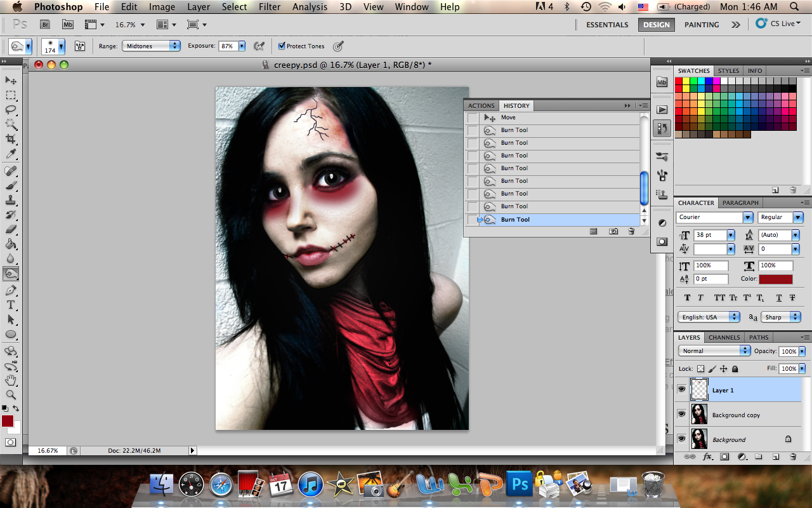
Task: Toggle Faux Bold in Character panel
Action: pyautogui.click(x=687, y=298)
